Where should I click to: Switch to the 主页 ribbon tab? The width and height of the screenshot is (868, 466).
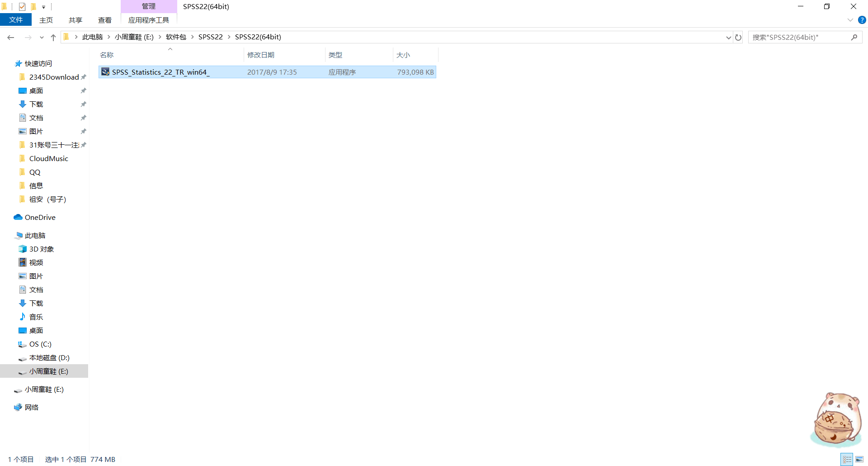tap(46, 20)
